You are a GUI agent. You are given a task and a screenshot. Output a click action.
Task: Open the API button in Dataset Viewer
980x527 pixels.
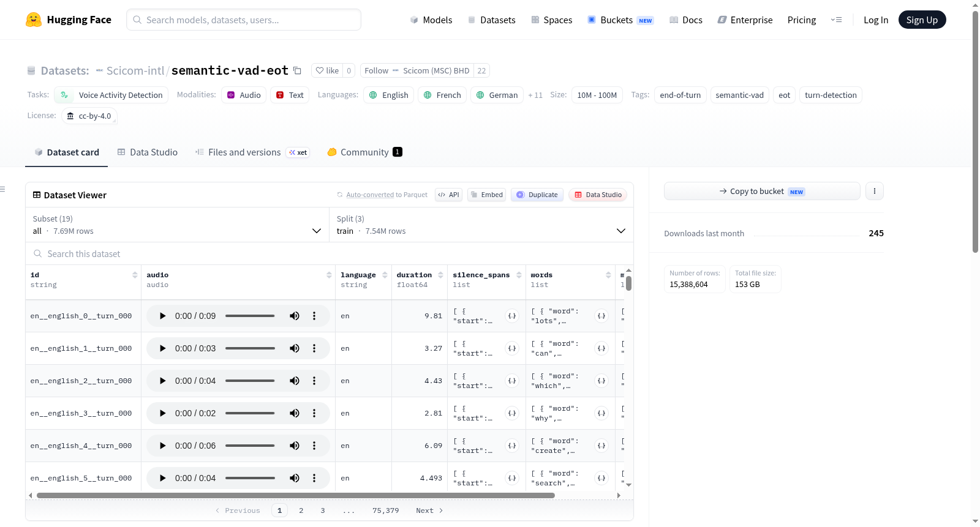pyautogui.click(x=448, y=195)
